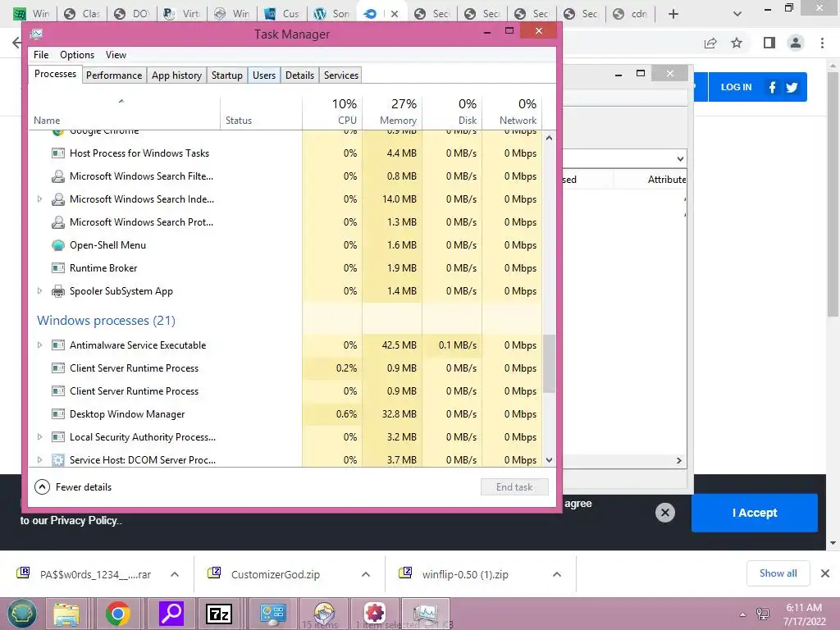Image resolution: width=840 pixels, height=630 pixels.
Task: Click the Service Host gear icon
Action: point(58,459)
